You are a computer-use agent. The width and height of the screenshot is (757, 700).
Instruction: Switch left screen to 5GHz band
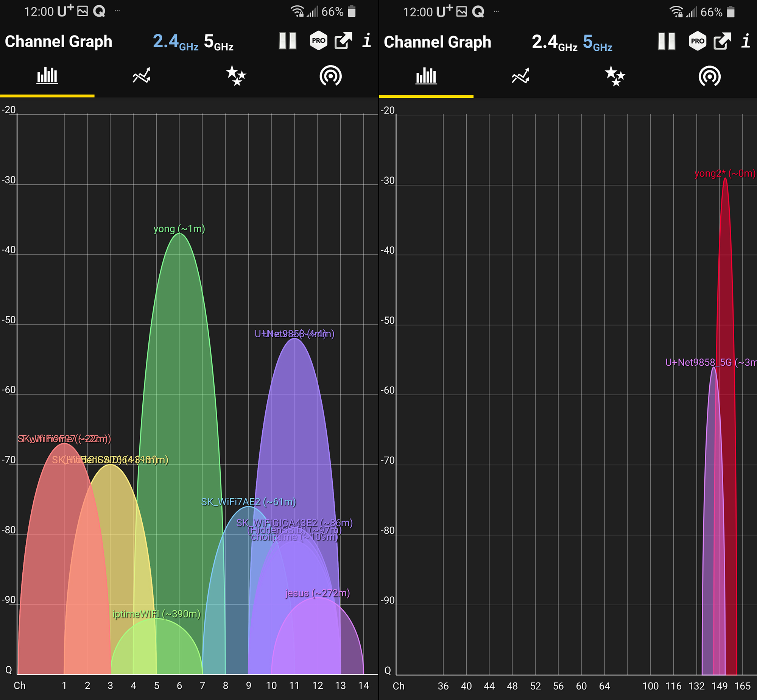pos(218,42)
